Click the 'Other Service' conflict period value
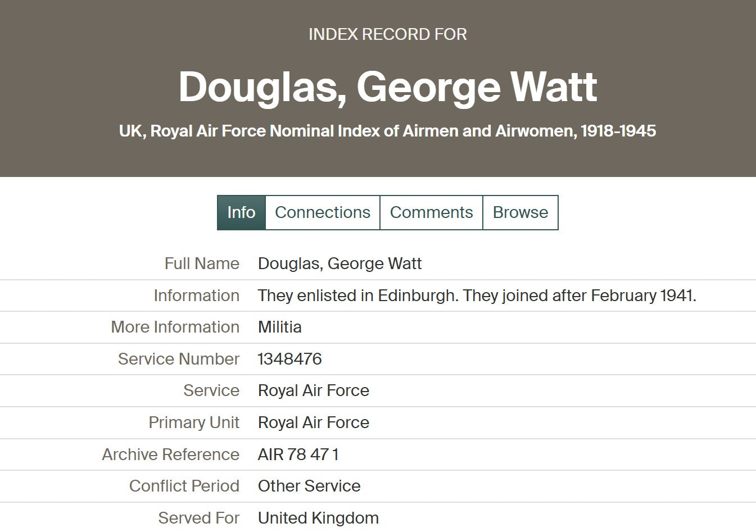 point(309,486)
